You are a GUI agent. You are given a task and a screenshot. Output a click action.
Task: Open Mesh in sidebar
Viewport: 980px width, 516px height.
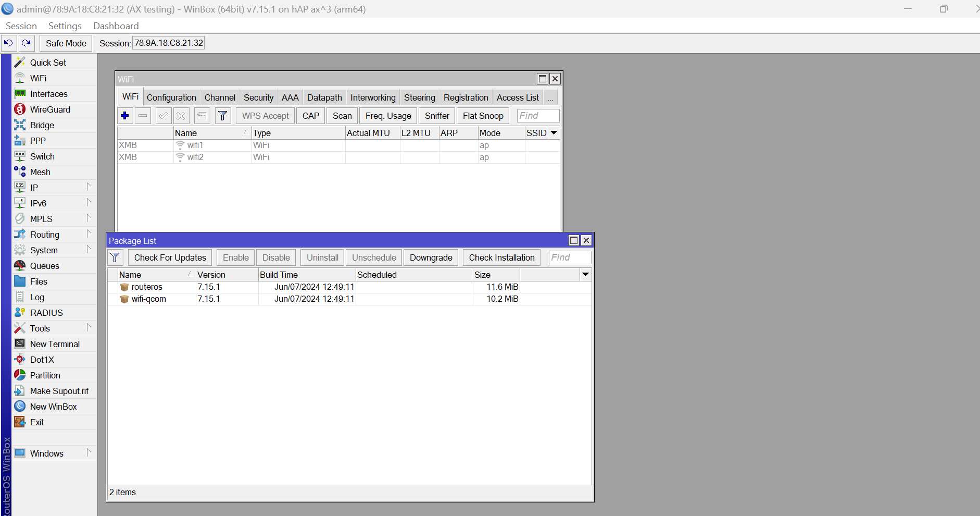coord(55,172)
